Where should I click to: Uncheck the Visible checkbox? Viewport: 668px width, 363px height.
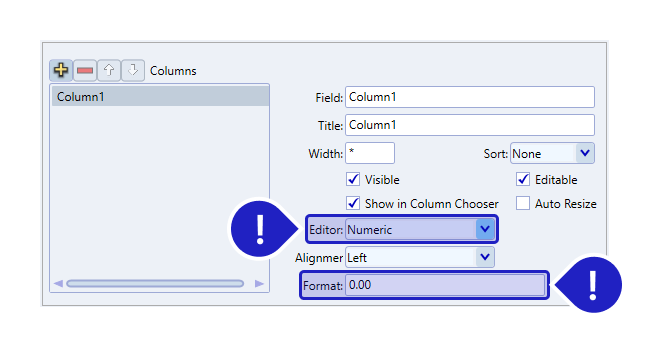pyautogui.click(x=353, y=179)
